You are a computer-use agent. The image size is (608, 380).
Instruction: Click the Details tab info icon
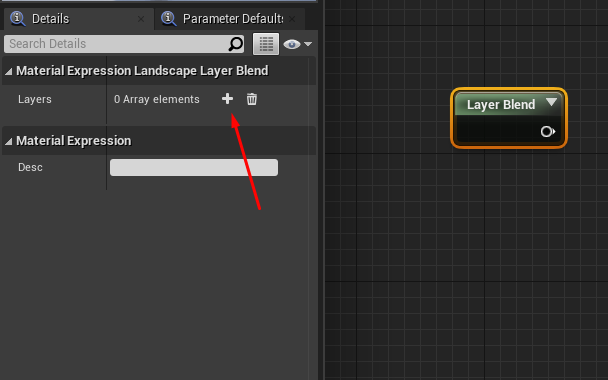coord(17,18)
